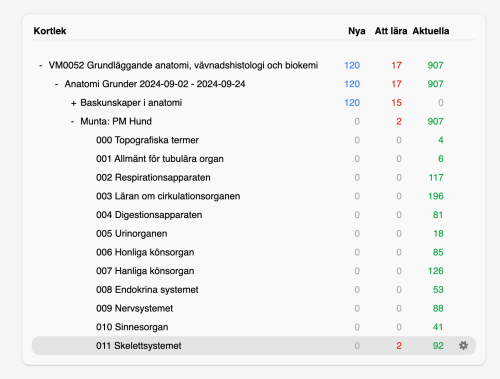Select 000 Topografiska termer deck
The width and height of the screenshot is (500, 379).
[x=147, y=140]
